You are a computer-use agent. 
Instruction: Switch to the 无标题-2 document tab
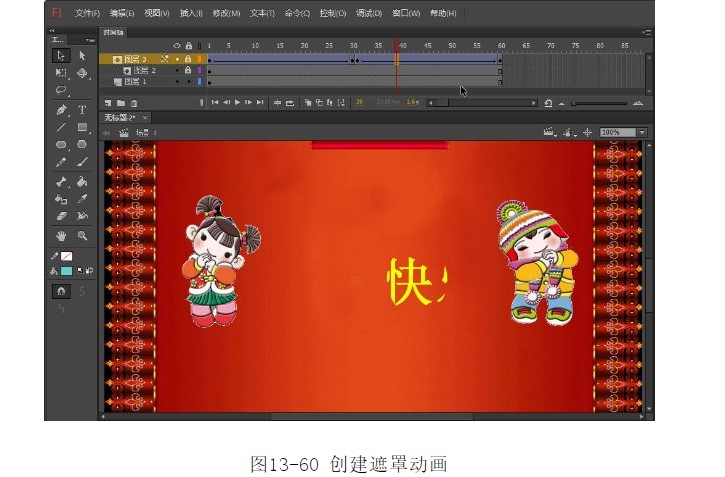coord(120,118)
